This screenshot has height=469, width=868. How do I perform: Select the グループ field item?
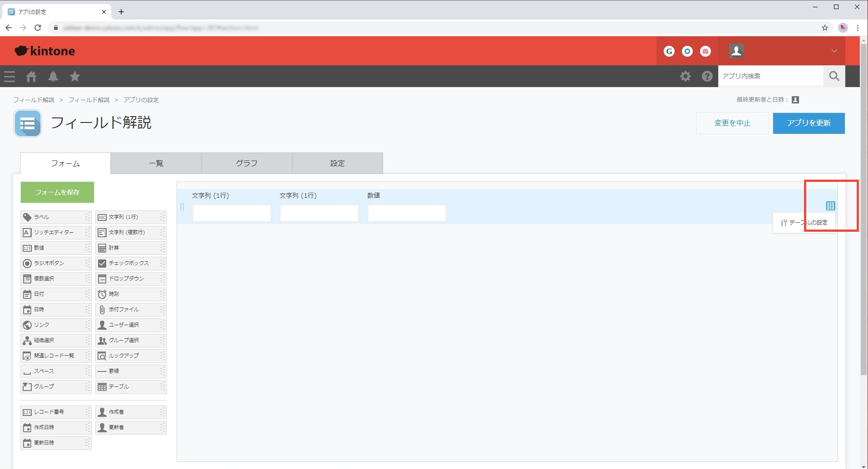[56, 387]
